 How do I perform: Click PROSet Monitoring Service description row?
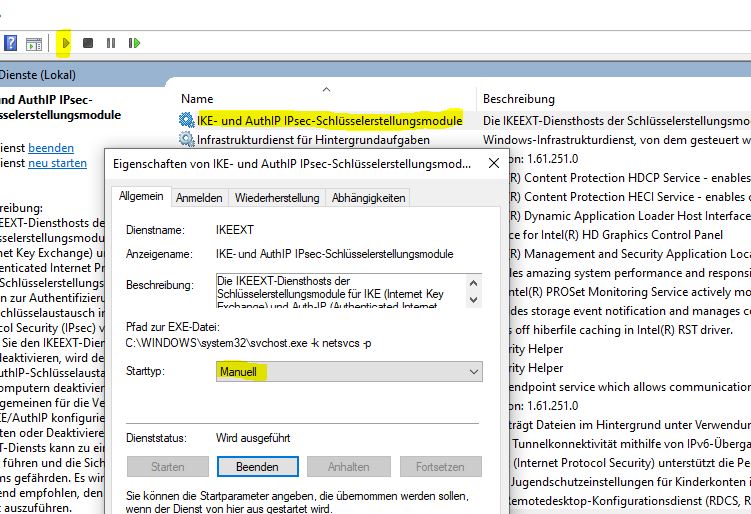(x=630, y=292)
